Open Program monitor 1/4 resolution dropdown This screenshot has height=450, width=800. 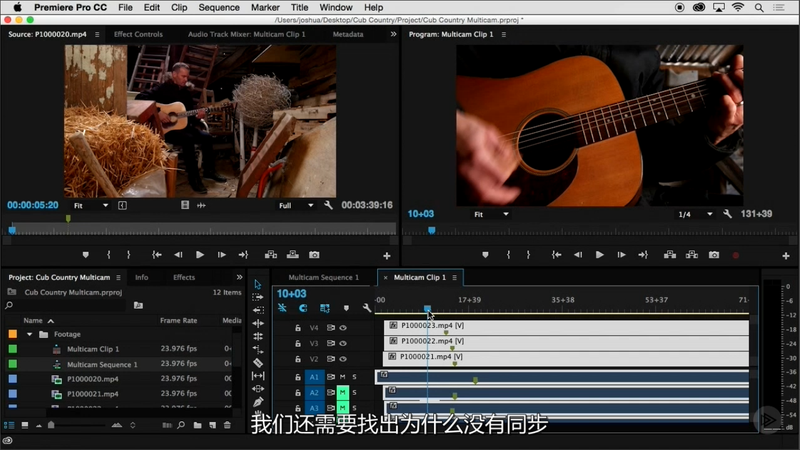(x=695, y=214)
